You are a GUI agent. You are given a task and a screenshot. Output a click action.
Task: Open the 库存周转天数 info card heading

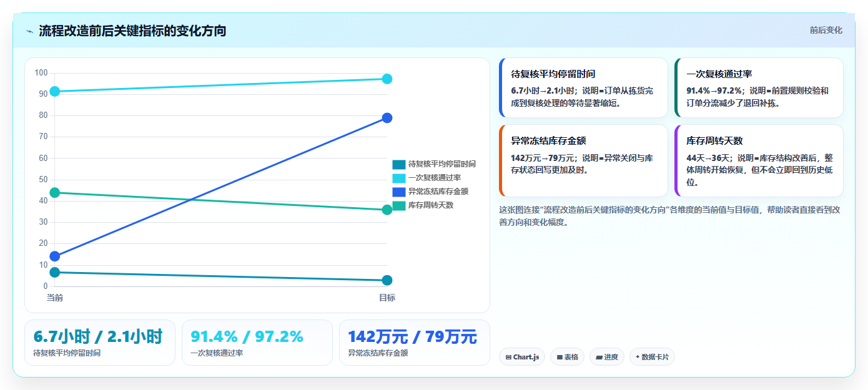tap(714, 140)
